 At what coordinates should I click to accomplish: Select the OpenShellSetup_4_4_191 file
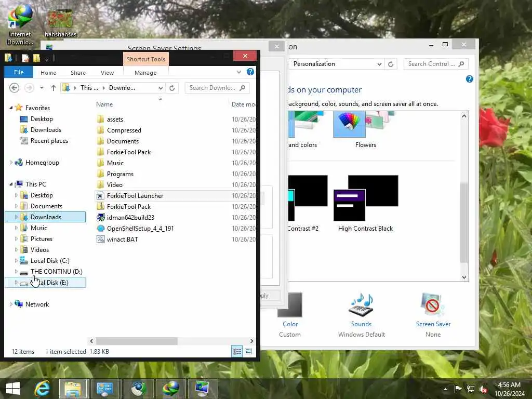coord(140,229)
